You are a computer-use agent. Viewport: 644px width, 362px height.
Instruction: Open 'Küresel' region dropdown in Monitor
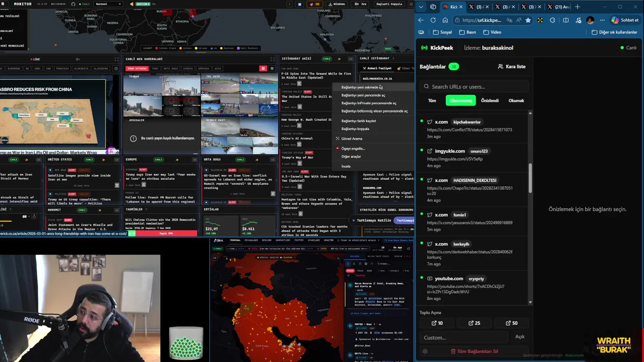click(108, 4)
